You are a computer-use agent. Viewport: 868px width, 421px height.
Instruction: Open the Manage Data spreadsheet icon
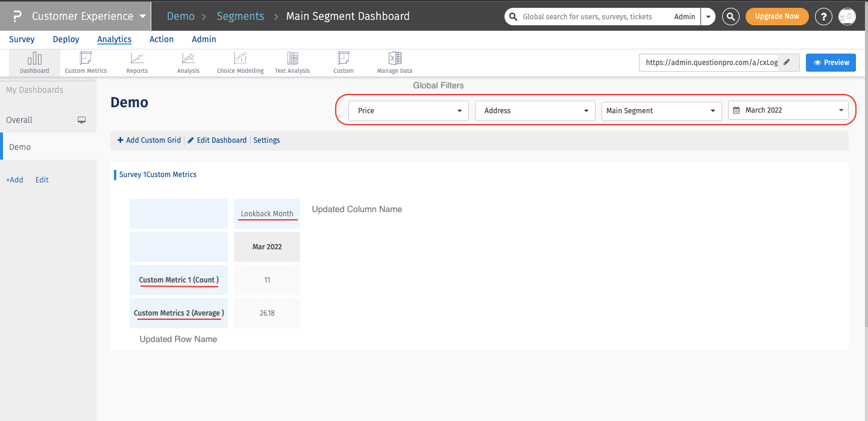tap(395, 58)
